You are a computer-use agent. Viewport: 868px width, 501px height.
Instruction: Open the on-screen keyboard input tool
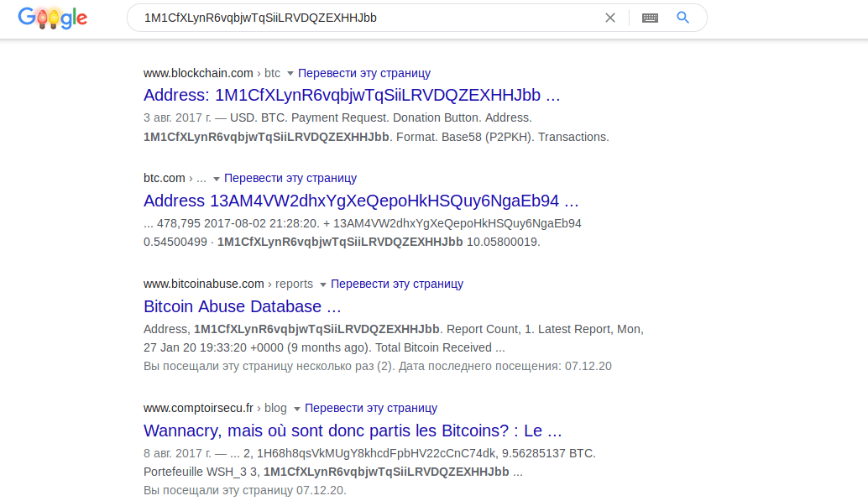[x=650, y=18]
